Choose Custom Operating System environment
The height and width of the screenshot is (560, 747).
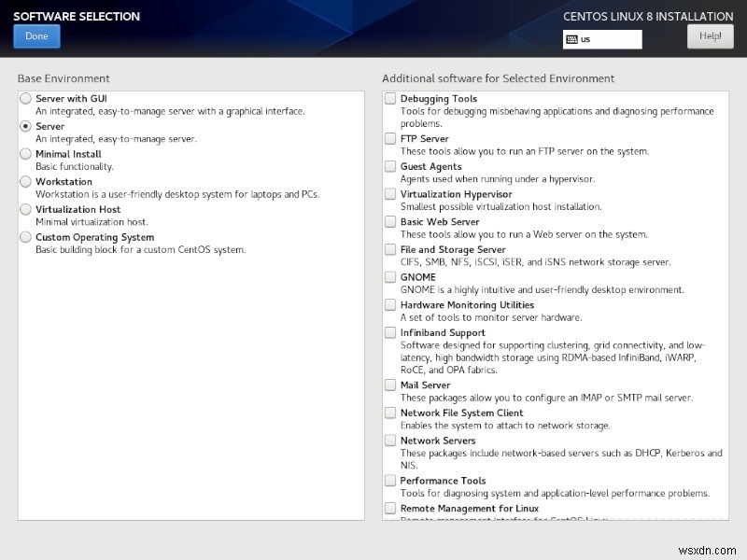coord(27,238)
